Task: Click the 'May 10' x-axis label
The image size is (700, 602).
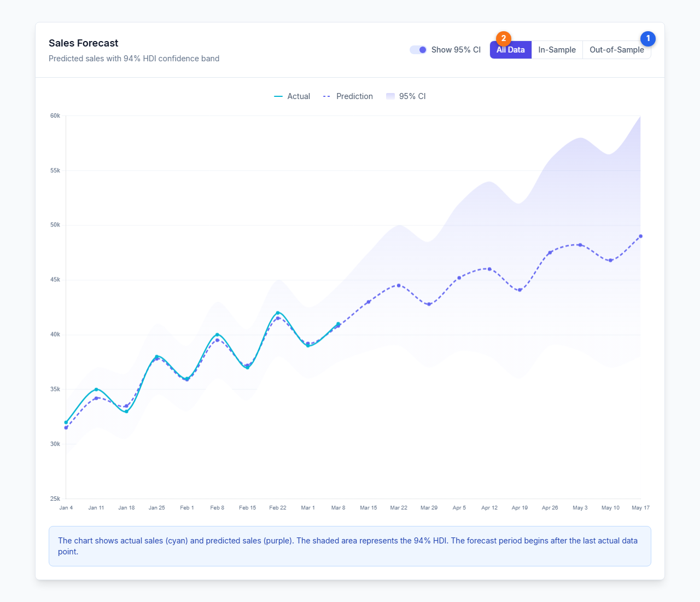Action: coord(610,508)
